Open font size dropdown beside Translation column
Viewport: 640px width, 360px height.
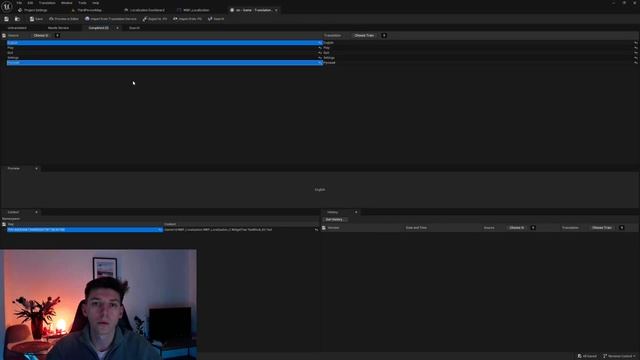click(384, 36)
